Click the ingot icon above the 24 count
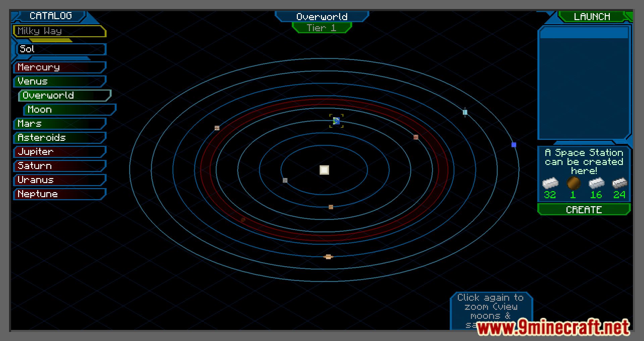The width and height of the screenshot is (644, 341). (x=620, y=183)
